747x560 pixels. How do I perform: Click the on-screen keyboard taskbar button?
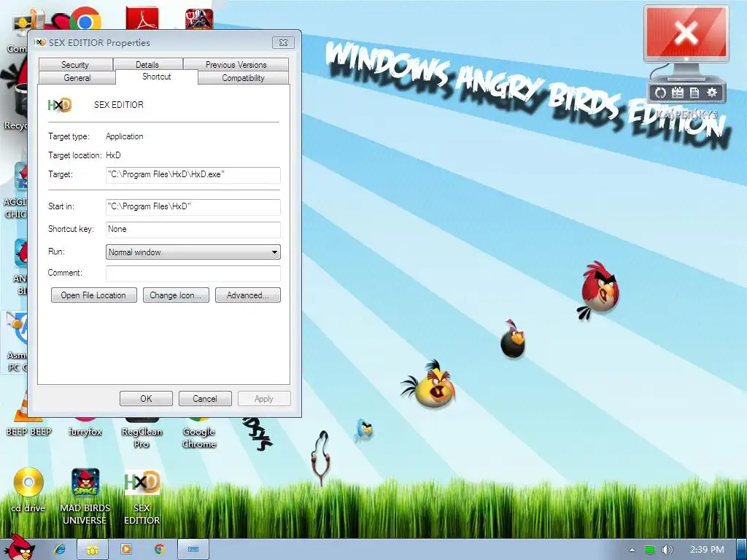[193, 550]
